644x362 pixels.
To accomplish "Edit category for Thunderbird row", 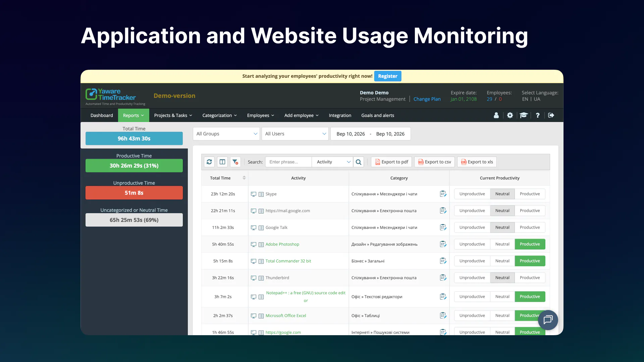I will pos(443,278).
